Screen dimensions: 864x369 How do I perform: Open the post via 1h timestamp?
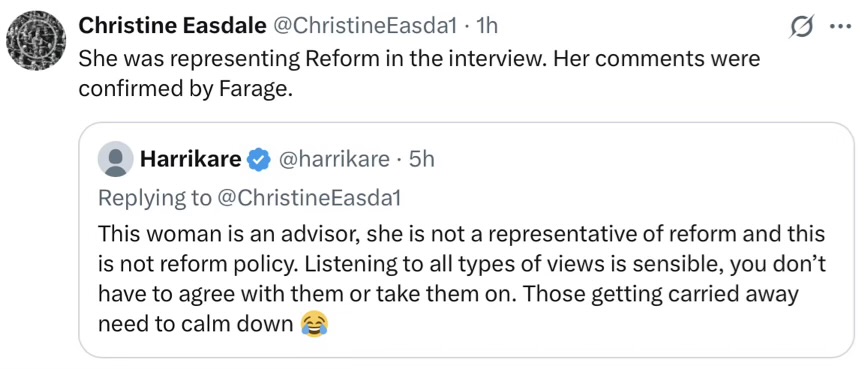pyautogui.click(x=486, y=26)
